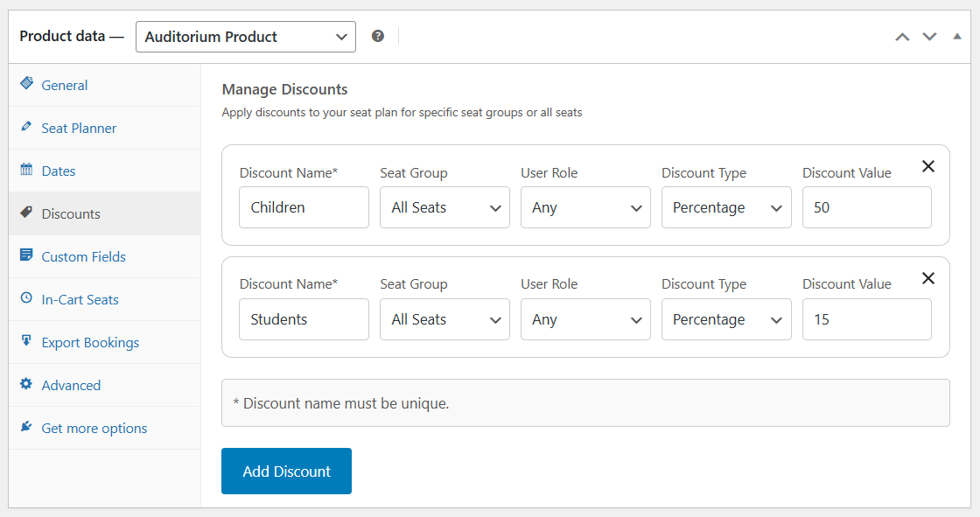This screenshot has height=517, width=980.
Task: Open the In-Cart Seats tab
Action: tap(80, 300)
